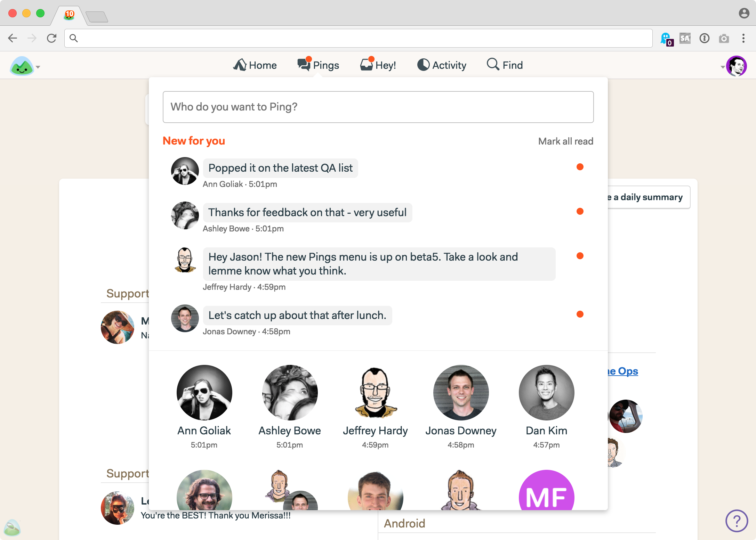Click your user avatar in top right

click(x=737, y=66)
